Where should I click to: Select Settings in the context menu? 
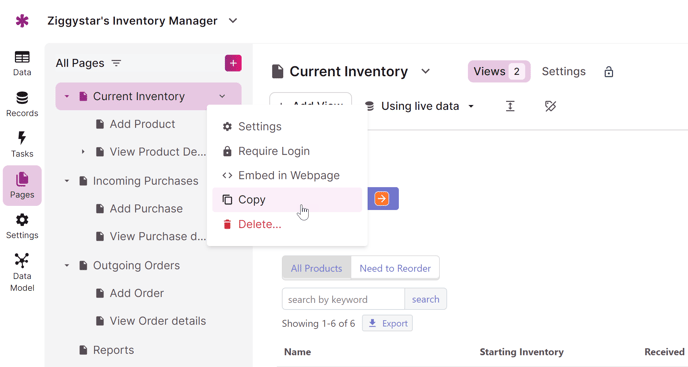[287, 126]
